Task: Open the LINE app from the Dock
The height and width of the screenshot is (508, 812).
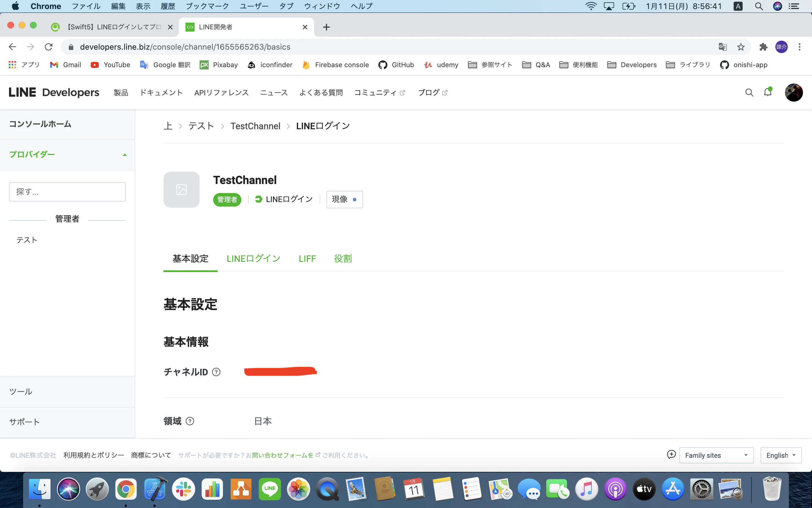Action: click(270, 489)
